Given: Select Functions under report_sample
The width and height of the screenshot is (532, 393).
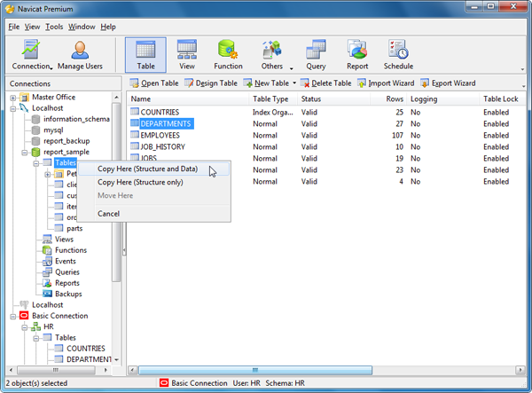Looking at the screenshot, I should (71, 250).
